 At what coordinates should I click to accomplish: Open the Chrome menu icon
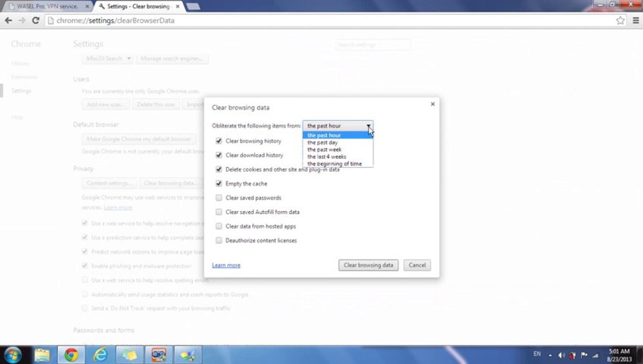coord(635,21)
